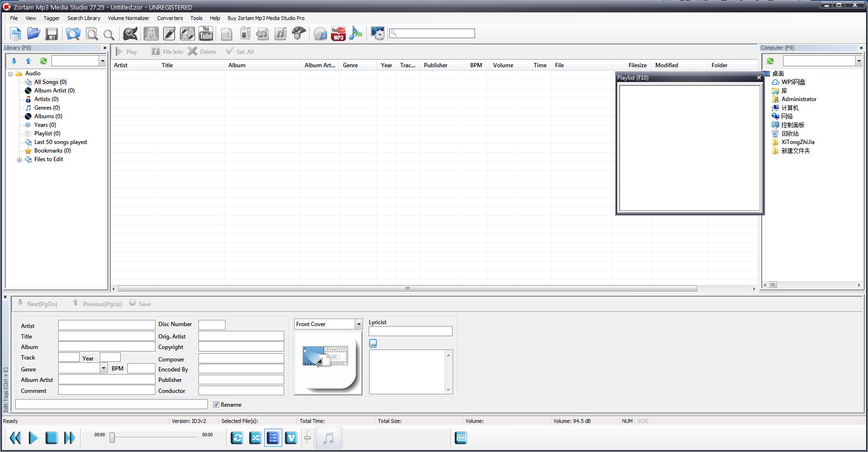The width and height of the screenshot is (868, 452).
Task: Click the Artist input field in tag editor
Action: pos(106,325)
